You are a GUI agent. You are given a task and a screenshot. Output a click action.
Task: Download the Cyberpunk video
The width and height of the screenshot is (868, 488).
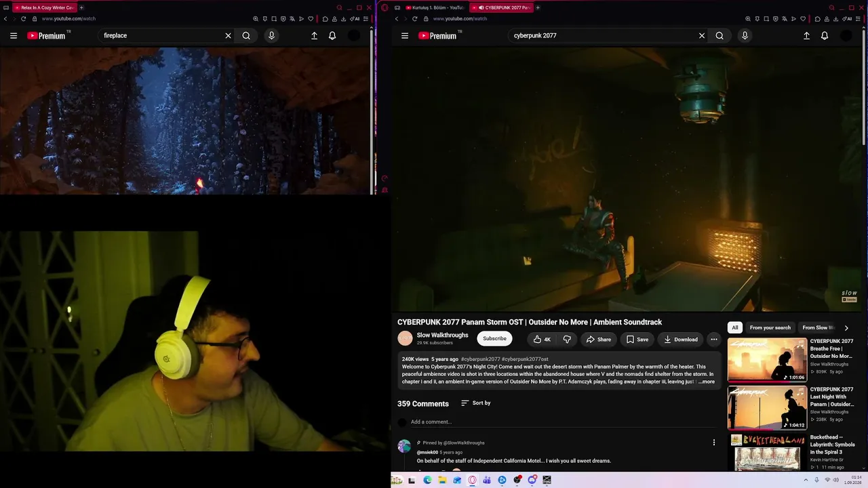click(x=681, y=340)
